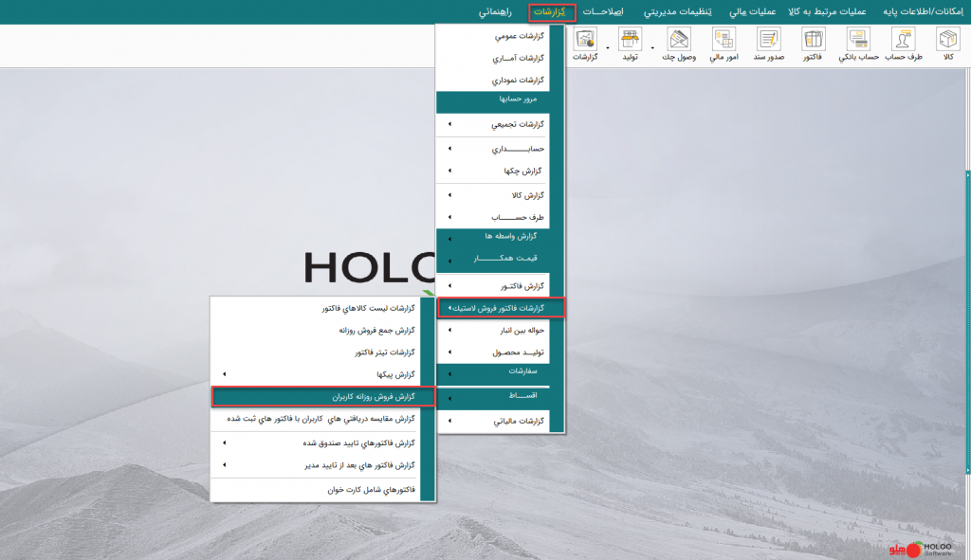
Task: Select فاکتورهاي شامل کارت خوان
Action: pyautogui.click(x=315, y=490)
